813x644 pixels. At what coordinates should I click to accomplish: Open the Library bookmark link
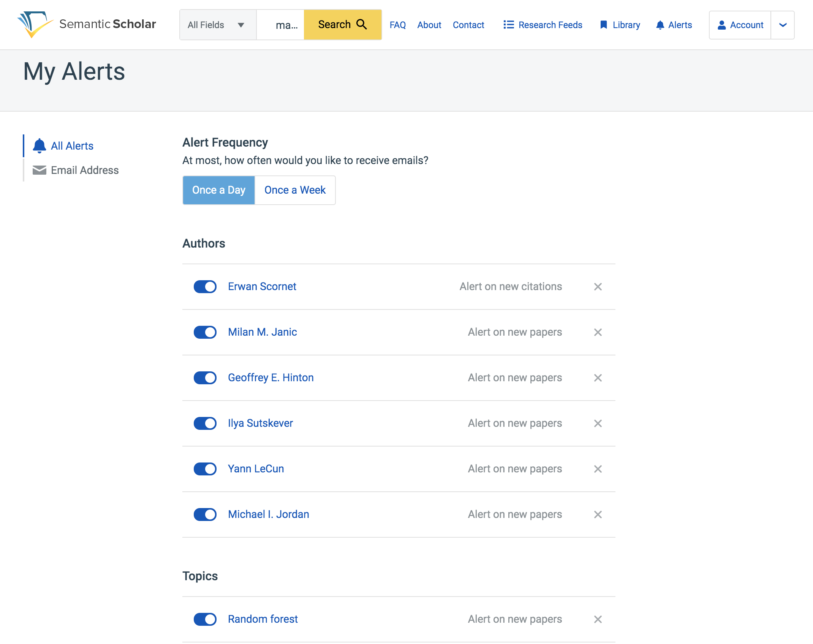(x=620, y=25)
